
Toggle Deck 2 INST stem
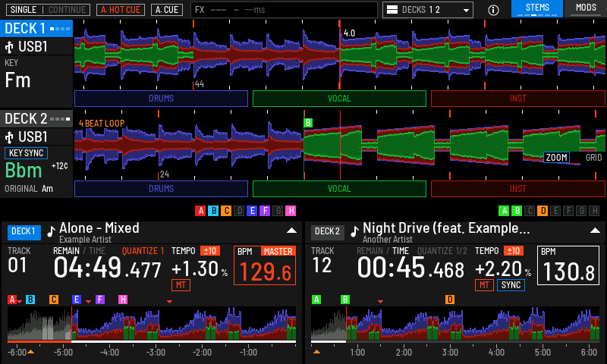[518, 189]
